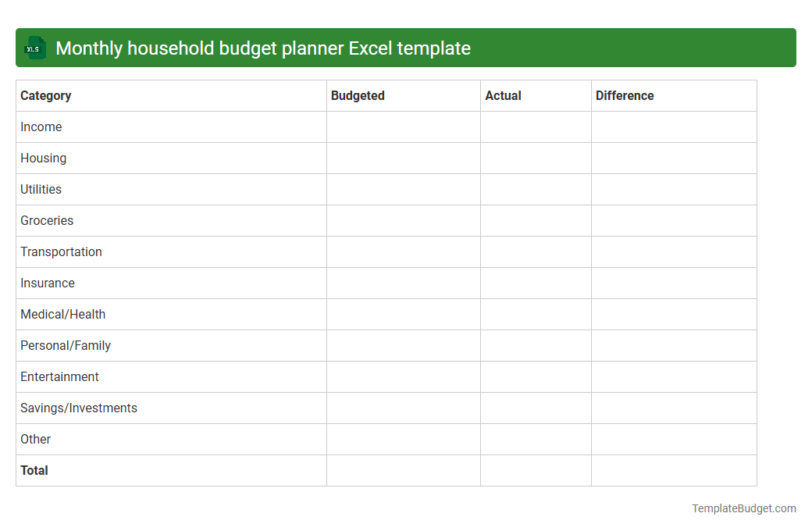The height and width of the screenshot is (531, 812).
Task: Select the Savings/Investments row label
Action: (78, 408)
